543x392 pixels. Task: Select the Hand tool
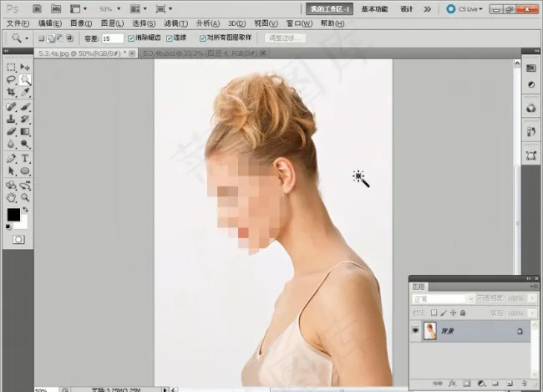11,198
